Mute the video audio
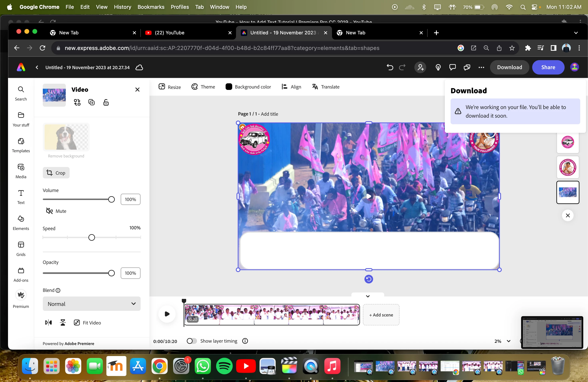Viewport: 588px width, 382px height. (56, 211)
